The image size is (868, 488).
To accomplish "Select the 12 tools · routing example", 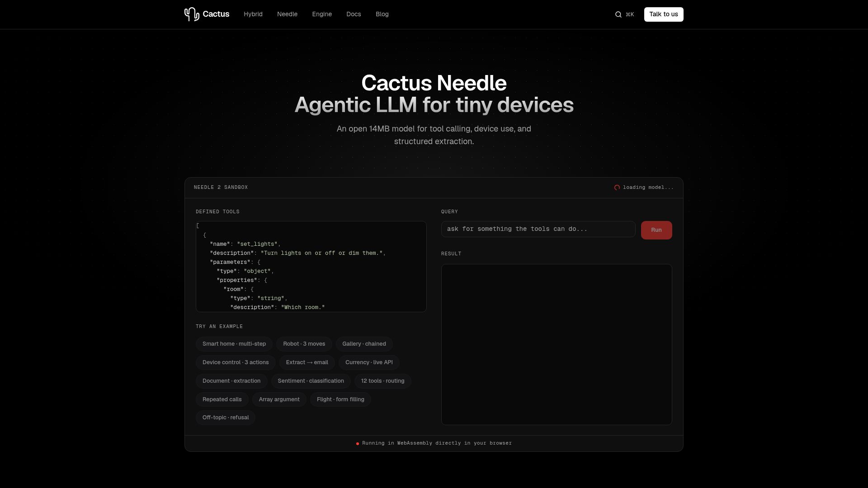I will (x=383, y=381).
